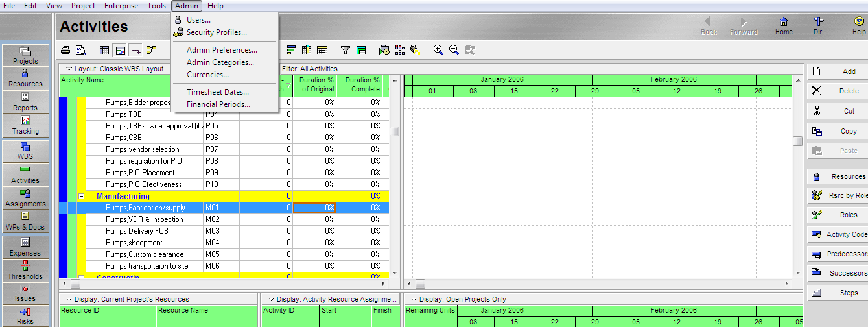The image size is (868, 327).
Task: Open Expenses in the left sidebar
Action: (x=26, y=247)
